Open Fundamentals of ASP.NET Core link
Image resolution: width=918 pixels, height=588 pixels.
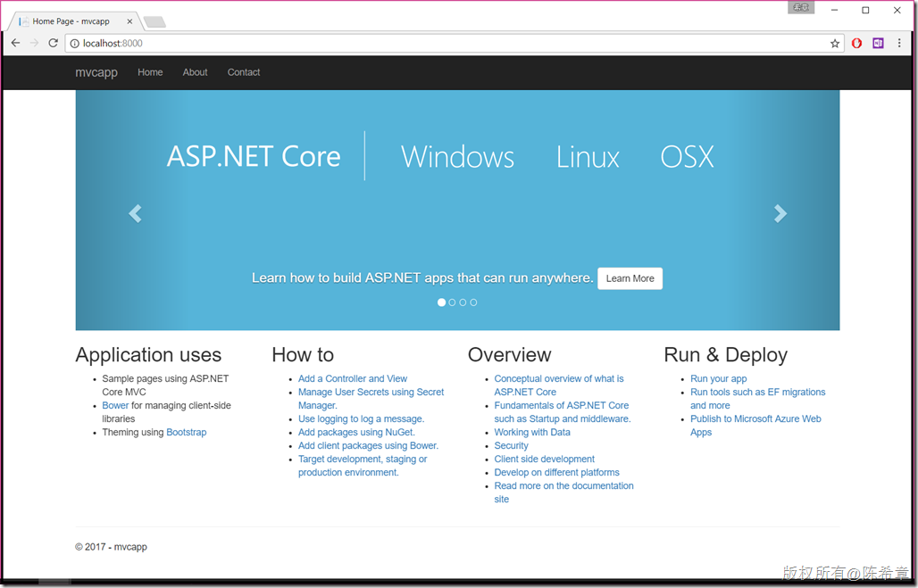click(x=562, y=412)
